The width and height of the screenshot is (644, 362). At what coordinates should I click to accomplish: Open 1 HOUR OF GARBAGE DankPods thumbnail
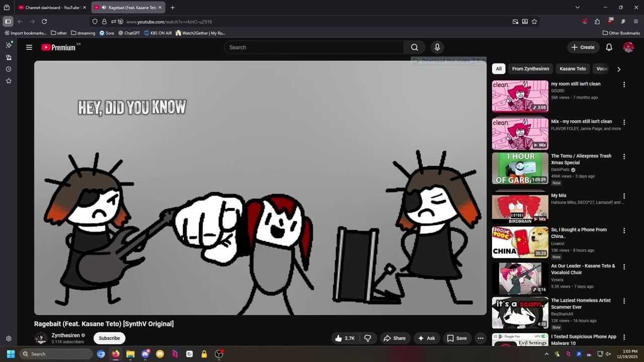pyautogui.click(x=520, y=168)
